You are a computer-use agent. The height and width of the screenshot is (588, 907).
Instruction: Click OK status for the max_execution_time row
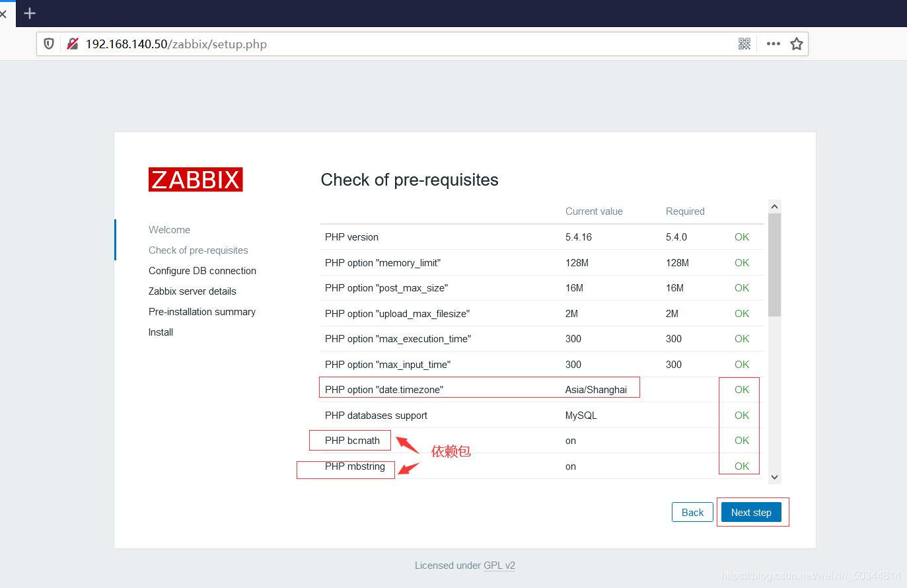point(742,339)
